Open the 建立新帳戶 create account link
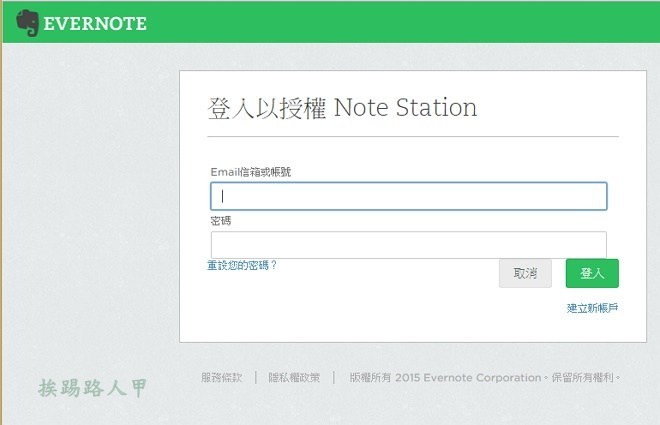Viewport: 660px width, 425px height. [x=592, y=308]
